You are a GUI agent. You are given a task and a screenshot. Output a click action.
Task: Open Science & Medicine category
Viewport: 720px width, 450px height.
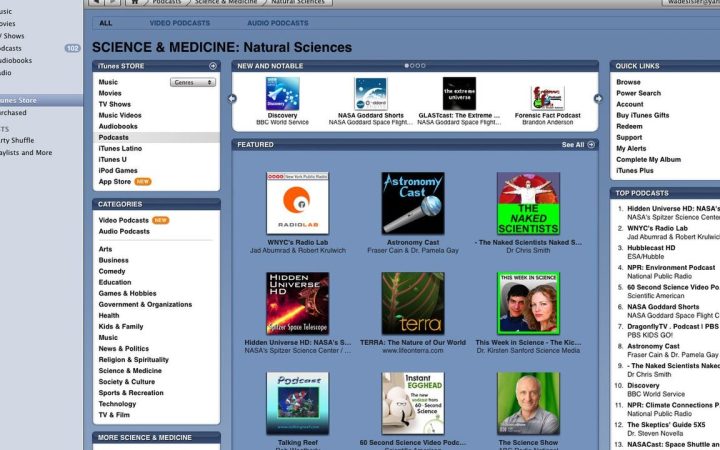coord(130,370)
